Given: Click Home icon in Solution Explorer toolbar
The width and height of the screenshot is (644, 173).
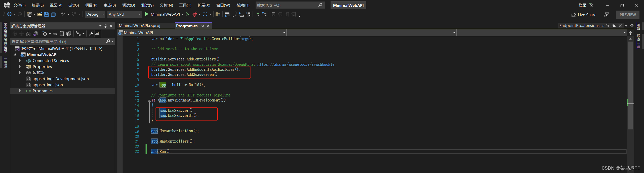Looking at the screenshot, I should pos(28,33).
